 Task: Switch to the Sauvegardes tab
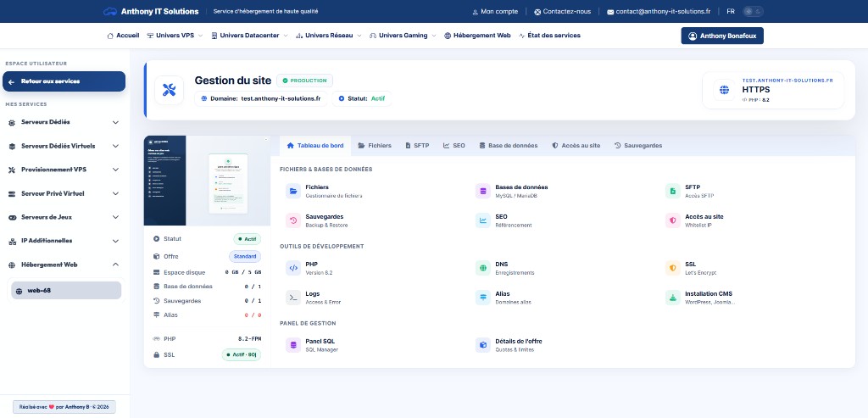click(638, 146)
